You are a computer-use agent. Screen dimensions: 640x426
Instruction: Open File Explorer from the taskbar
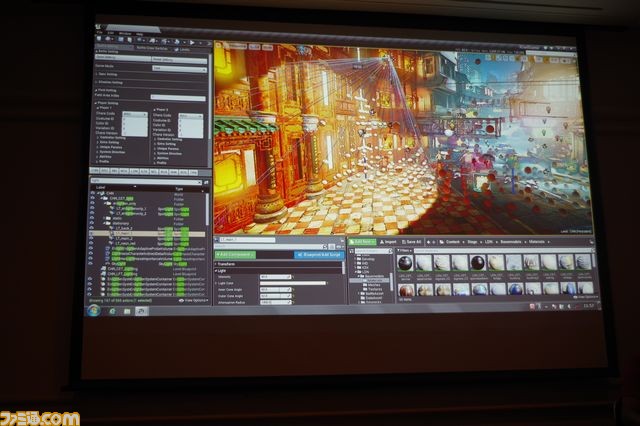tap(127, 311)
